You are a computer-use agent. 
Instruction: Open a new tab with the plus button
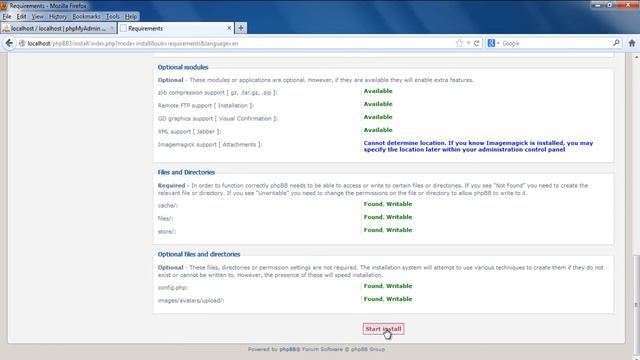(x=241, y=28)
